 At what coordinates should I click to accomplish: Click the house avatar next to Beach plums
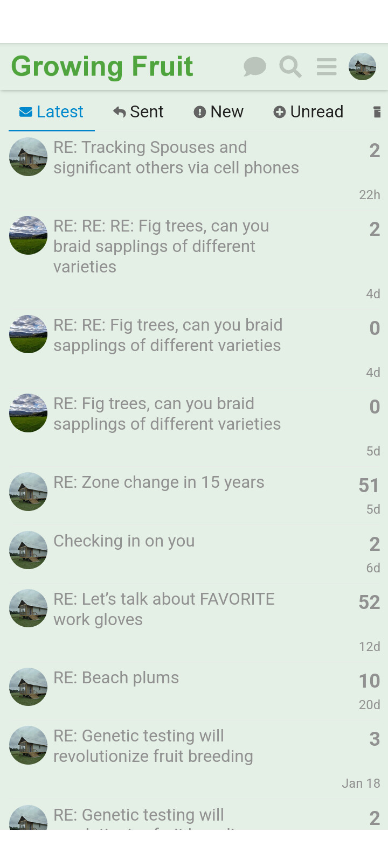pos(29,687)
